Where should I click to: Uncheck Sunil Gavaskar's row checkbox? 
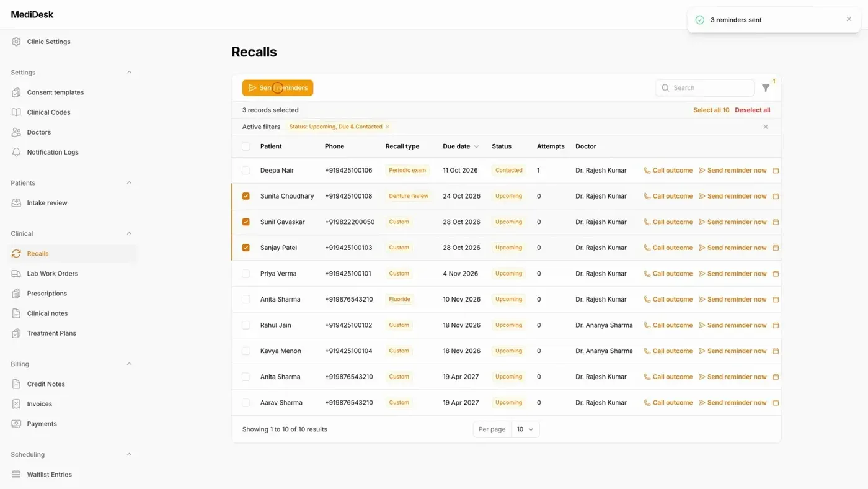point(246,222)
